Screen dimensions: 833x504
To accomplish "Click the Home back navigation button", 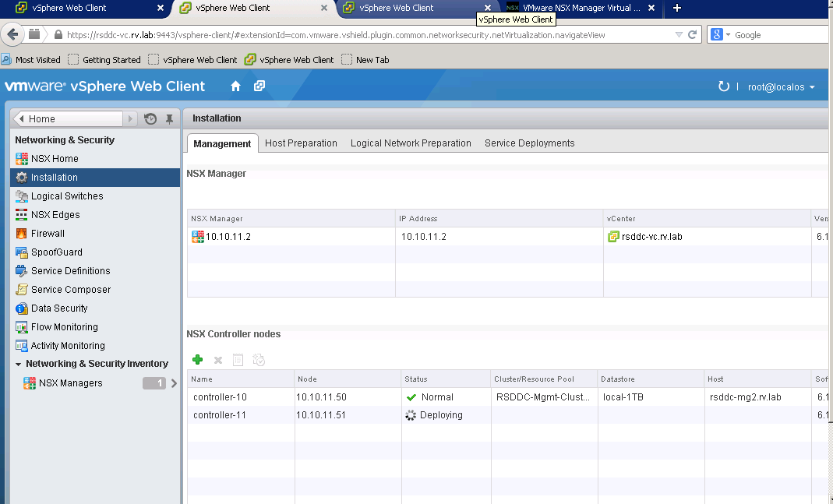I will pyautogui.click(x=68, y=119).
